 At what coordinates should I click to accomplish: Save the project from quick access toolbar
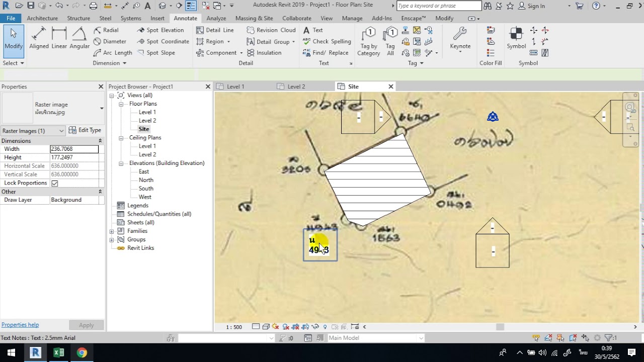[31, 6]
